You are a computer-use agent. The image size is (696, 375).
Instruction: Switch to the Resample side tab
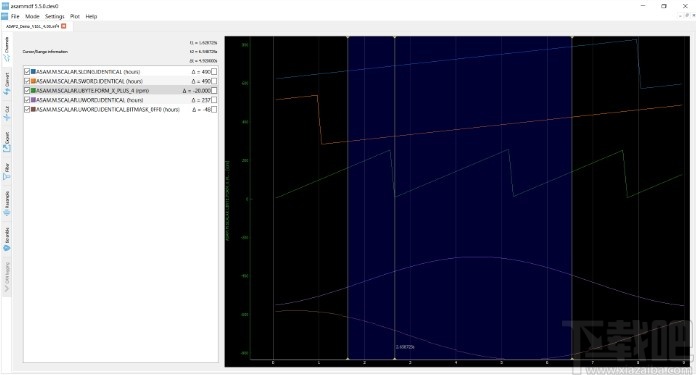pyautogui.click(x=7, y=204)
